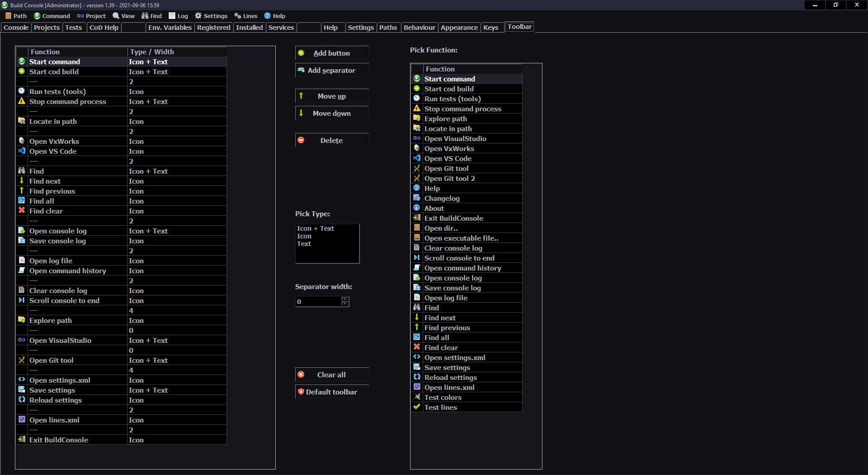Open the Project menu in menu bar
This screenshot has width=868, height=475.
91,16
